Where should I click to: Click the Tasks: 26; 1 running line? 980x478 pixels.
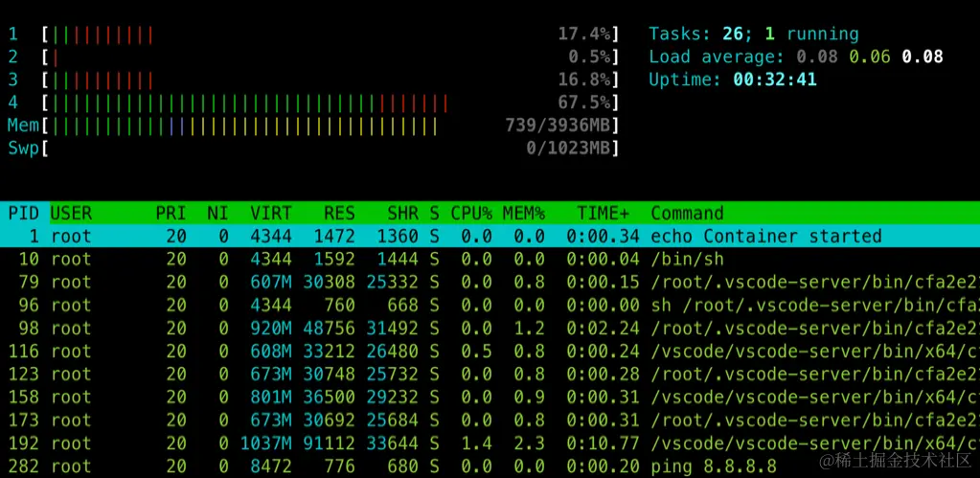click(x=754, y=34)
